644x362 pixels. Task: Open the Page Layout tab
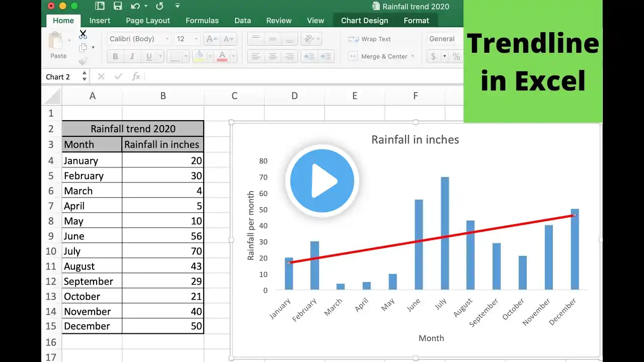click(148, 21)
